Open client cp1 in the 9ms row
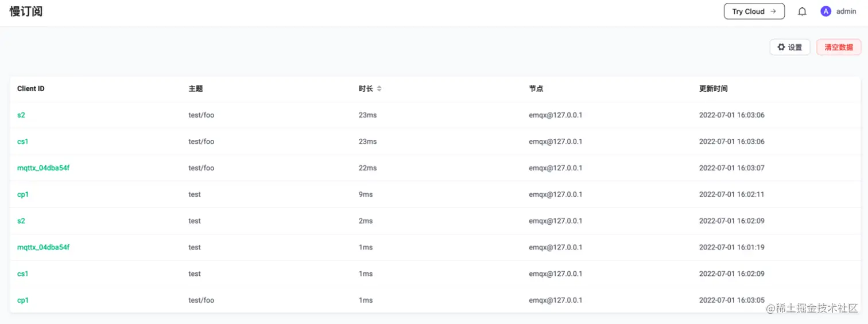868x324 pixels. click(x=23, y=194)
